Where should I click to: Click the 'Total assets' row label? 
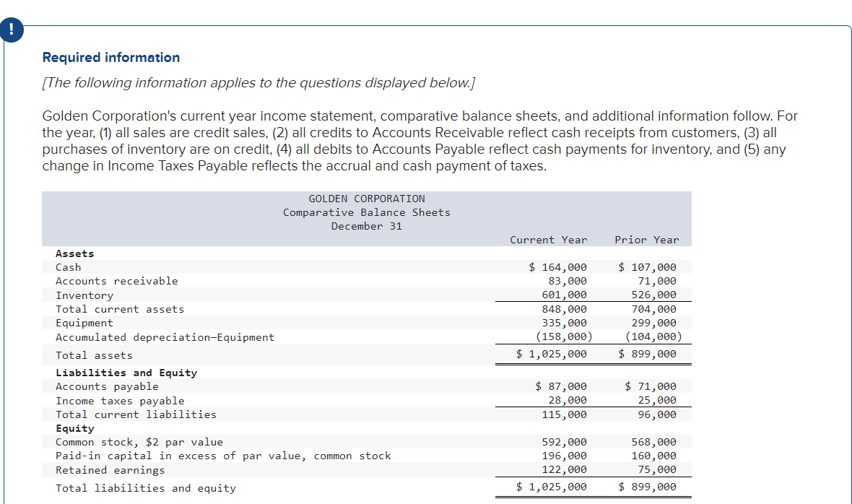pos(94,355)
